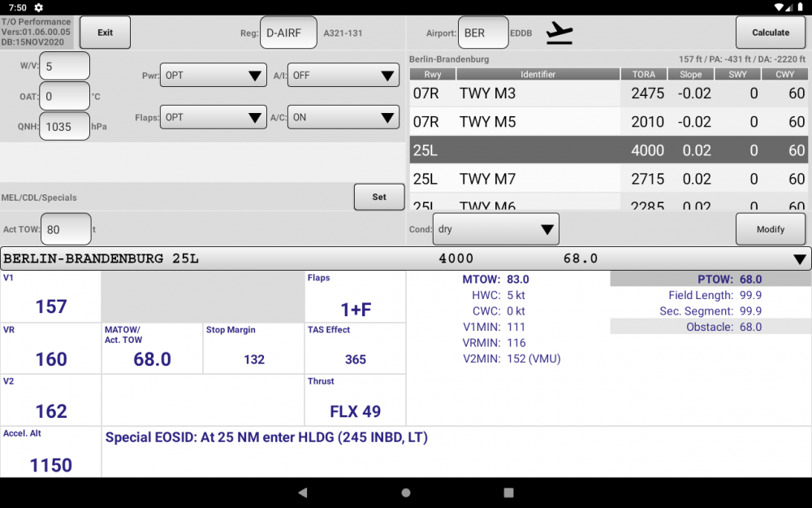The width and height of the screenshot is (812, 508).
Task: Expand the BERLIN-BRANDENBURG 25L result selector
Action: coord(406,258)
